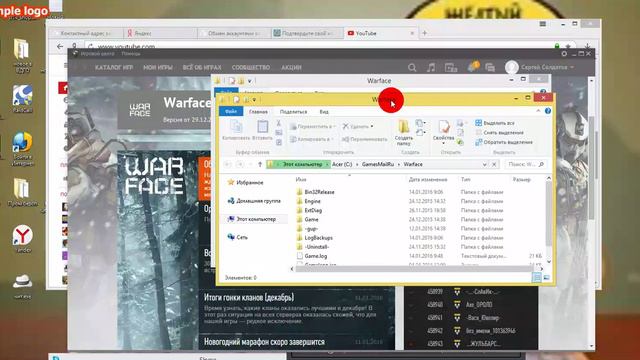Click Acer (C:) in the address path

[x=342, y=164]
